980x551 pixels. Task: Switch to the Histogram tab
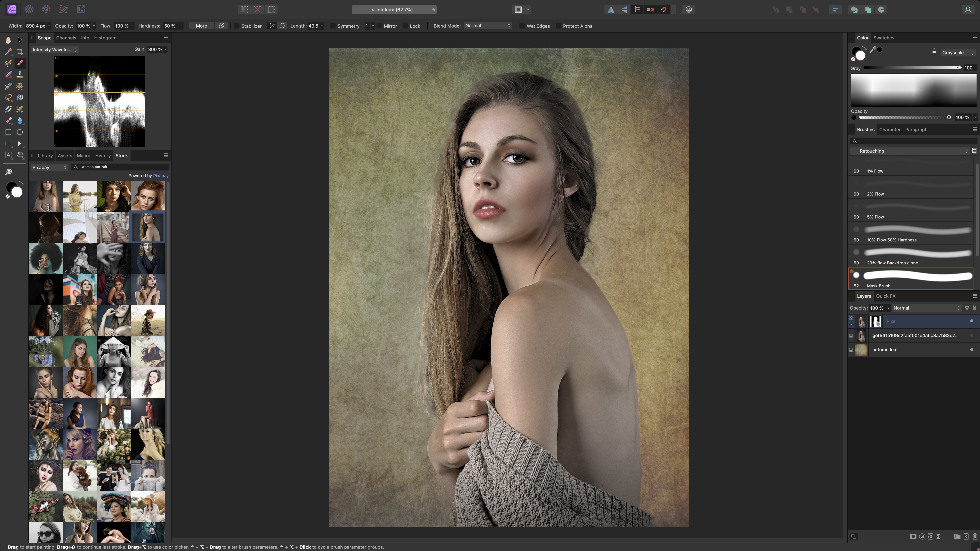pyautogui.click(x=105, y=38)
